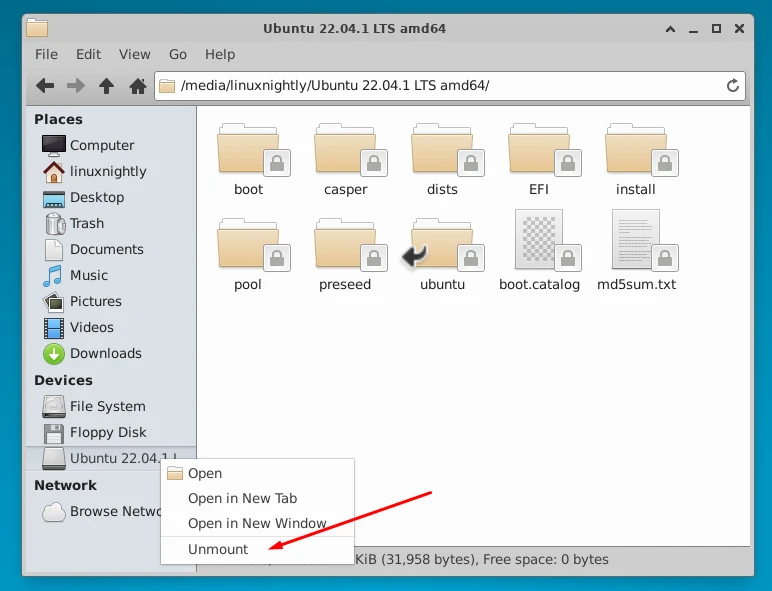Click folder icon in the window title bar
Screen dimensions: 772x591
[x=37, y=28]
